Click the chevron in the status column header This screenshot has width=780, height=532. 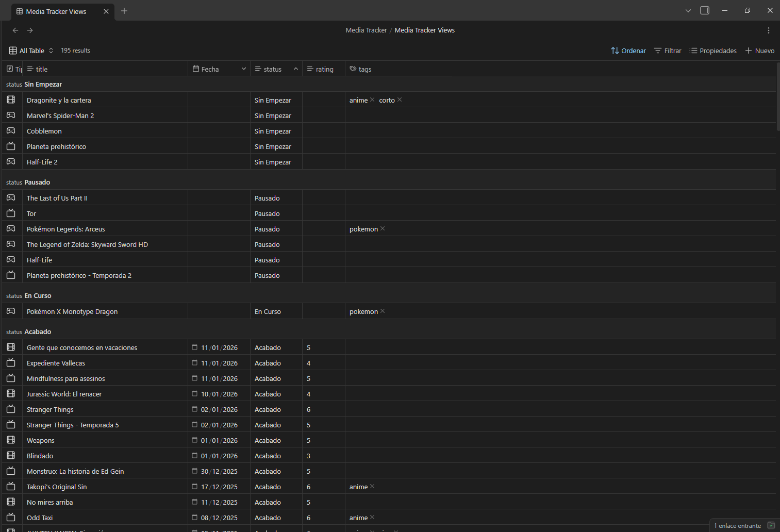coord(295,68)
